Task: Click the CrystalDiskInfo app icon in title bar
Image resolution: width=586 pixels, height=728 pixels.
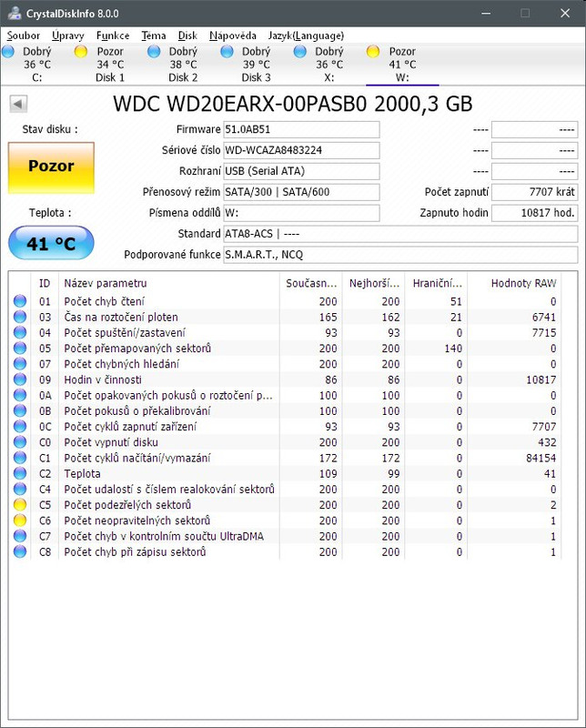Action: tap(15, 13)
